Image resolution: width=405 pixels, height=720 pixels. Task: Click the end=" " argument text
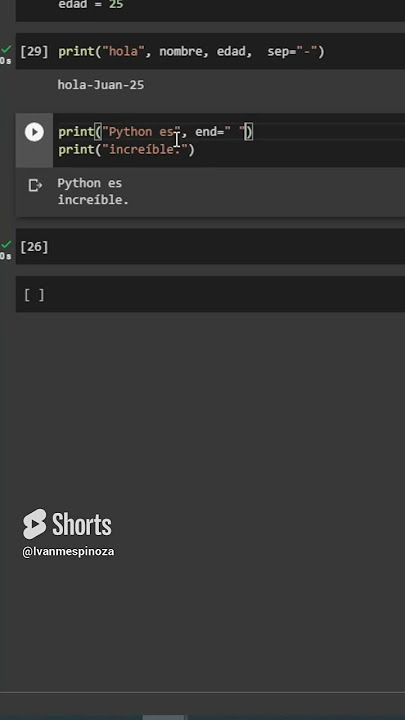tap(219, 132)
